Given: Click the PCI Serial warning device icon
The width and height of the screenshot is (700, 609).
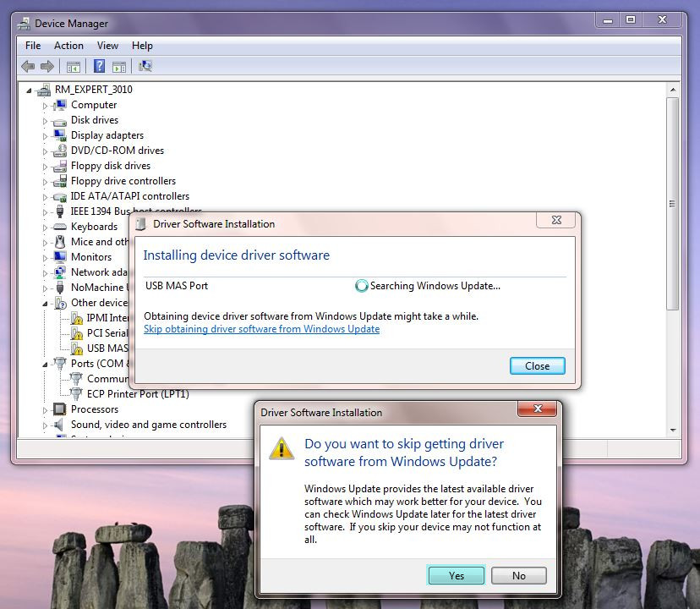Looking at the screenshot, I should [77, 333].
